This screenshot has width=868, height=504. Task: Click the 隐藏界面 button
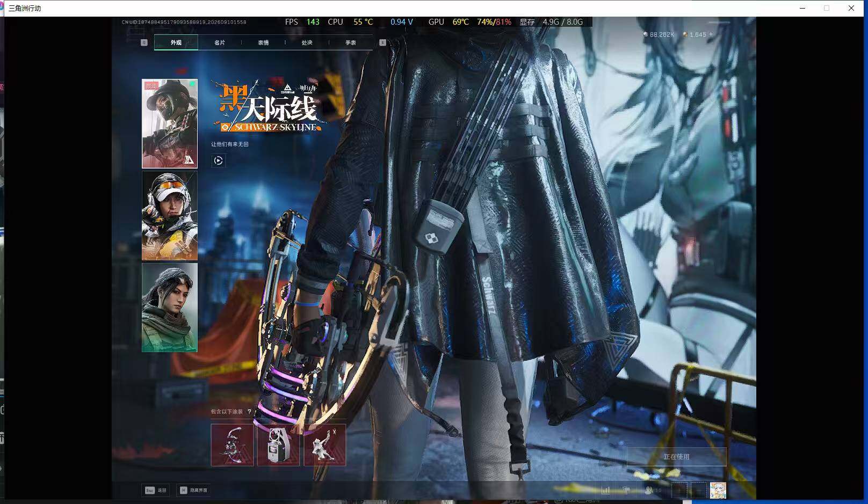194,490
